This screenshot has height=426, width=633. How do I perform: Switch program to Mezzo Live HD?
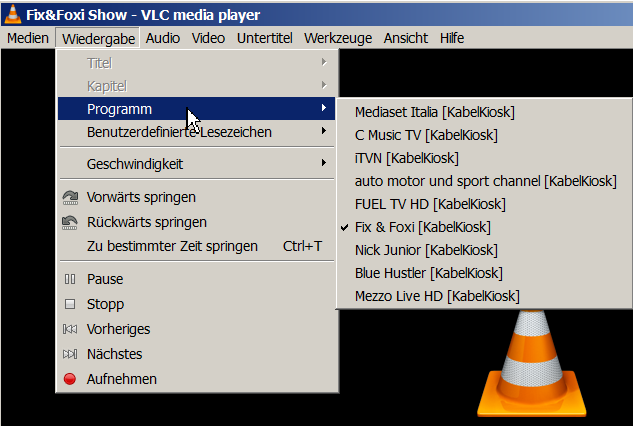pos(437,296)
